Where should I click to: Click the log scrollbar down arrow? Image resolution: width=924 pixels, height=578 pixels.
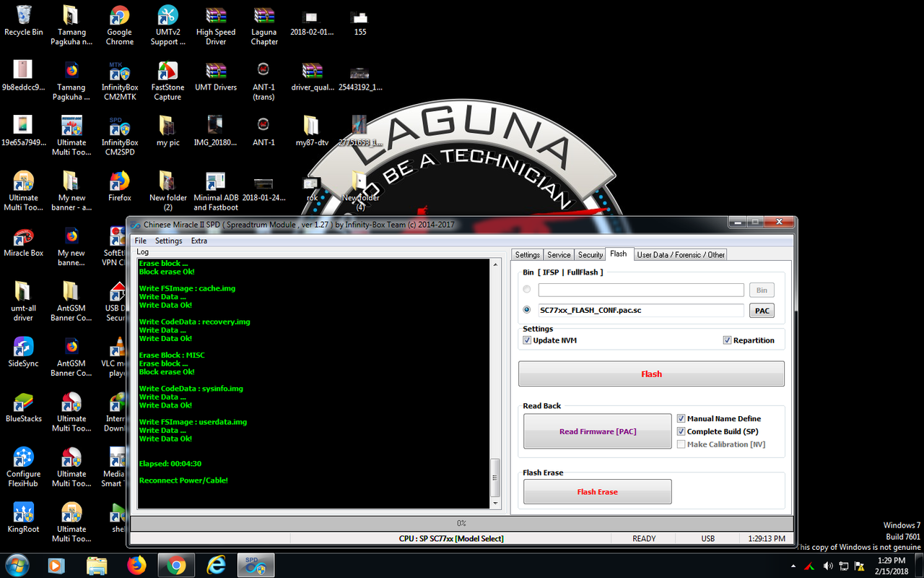pyautogui.click(x=495, y=503)
